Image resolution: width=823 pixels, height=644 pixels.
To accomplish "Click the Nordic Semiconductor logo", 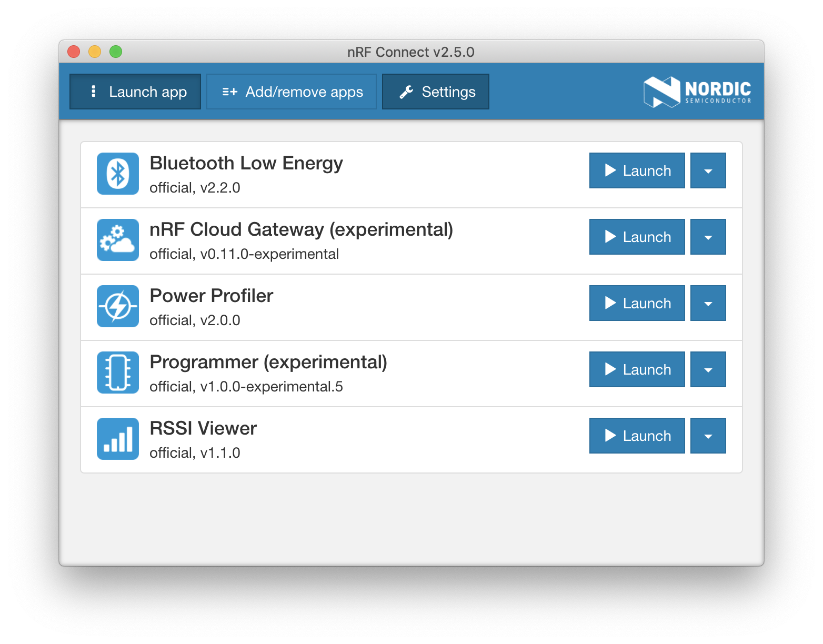I will (x=697, y=91).
